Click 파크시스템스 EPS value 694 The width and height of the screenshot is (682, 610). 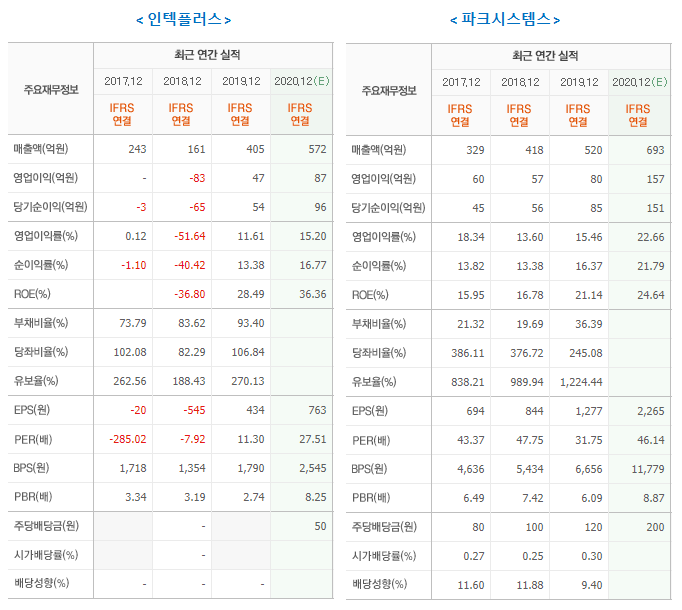click(475, 411)
